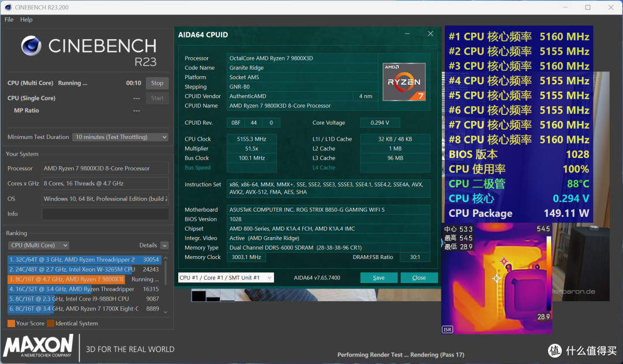623x364 pixels.
Task: Click the Instruction Set text box
Action: pos(328,189)
